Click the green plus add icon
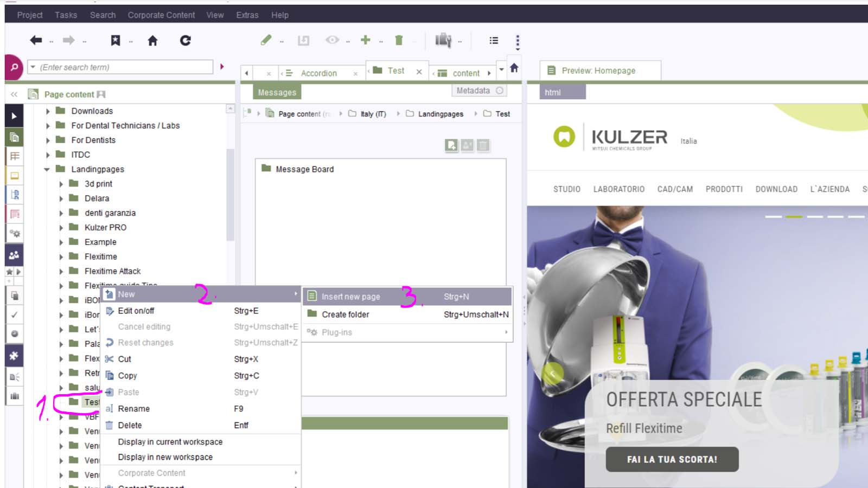This screenshot has width=868, height=488. [366, 40]
